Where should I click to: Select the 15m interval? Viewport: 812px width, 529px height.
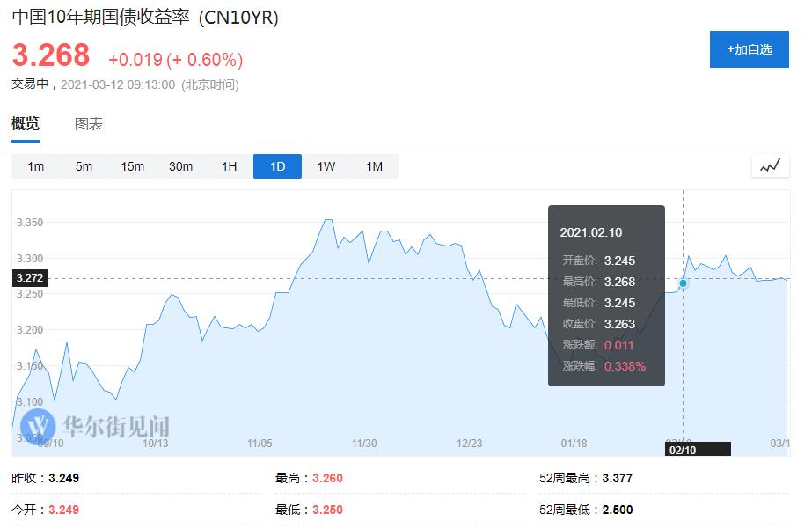pyautogui.click(x=133, y=166)
